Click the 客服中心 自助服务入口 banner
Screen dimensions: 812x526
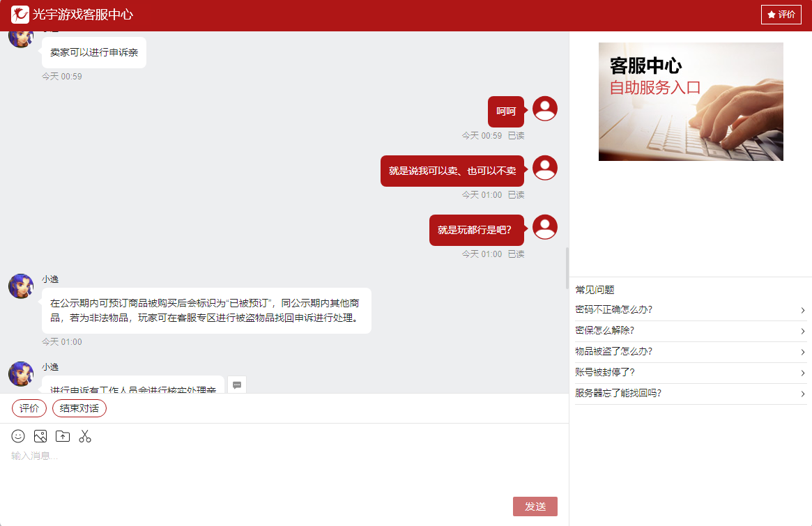click(691, 102)
